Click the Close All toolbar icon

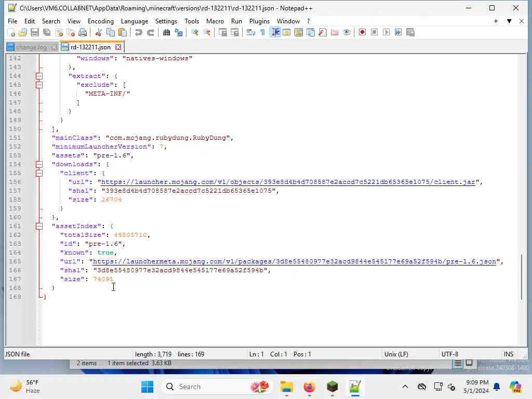[x=71, y=32]
